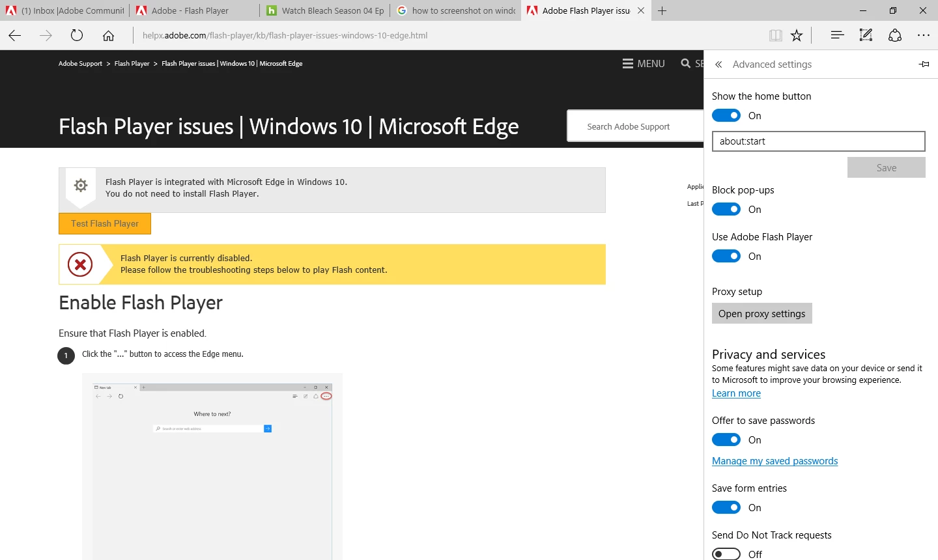Click Adobe Support breadcrumb link

click(80, 64)
